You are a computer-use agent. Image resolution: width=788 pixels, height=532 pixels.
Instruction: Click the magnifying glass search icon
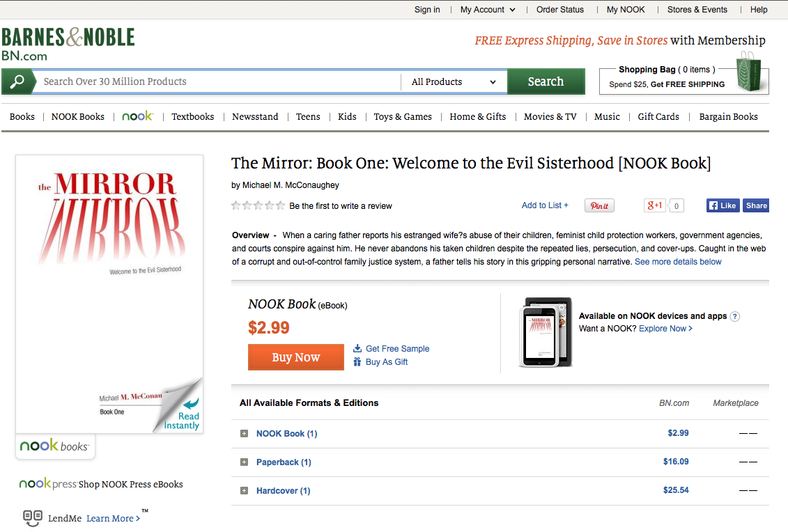tap(17, 81)
